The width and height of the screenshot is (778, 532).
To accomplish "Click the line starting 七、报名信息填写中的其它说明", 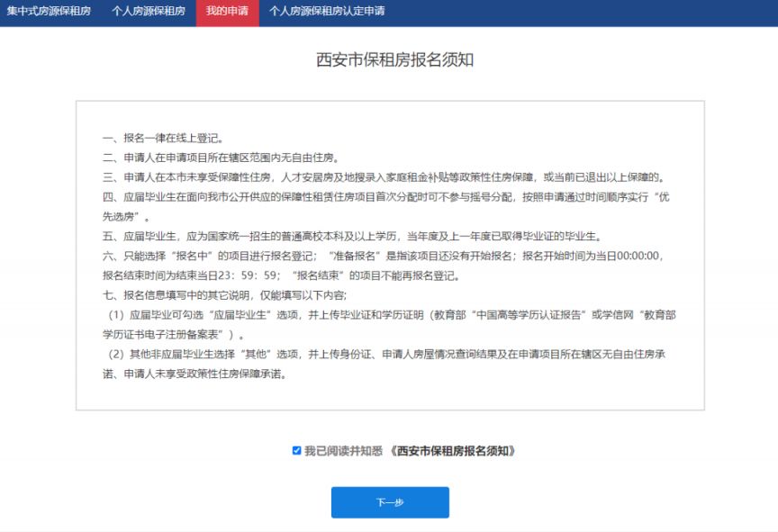I will [x=225, y=295].
